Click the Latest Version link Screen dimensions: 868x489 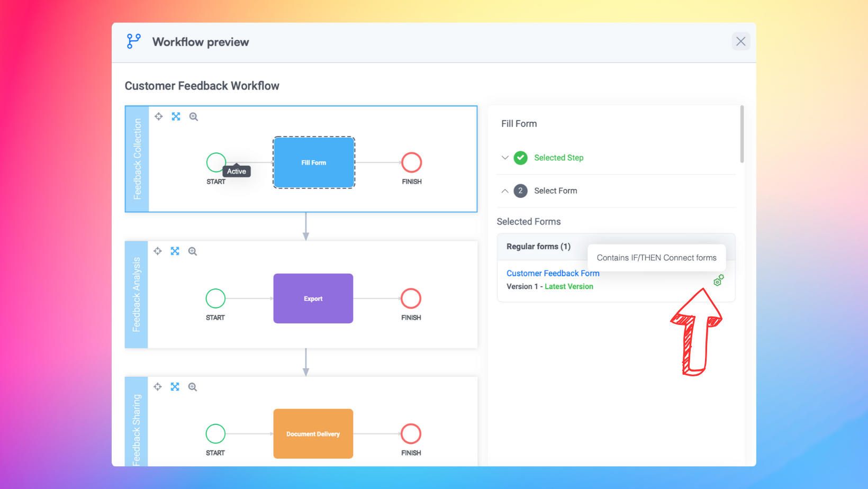(x=568, y=286)
